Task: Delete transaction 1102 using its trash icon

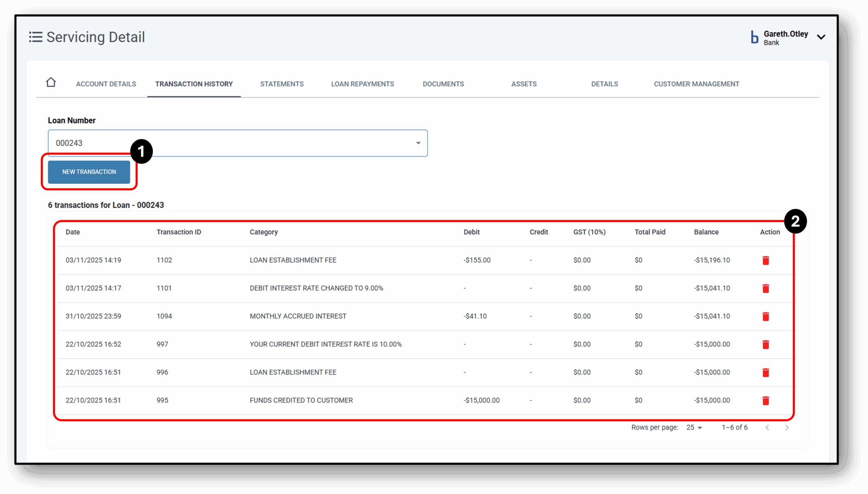Action: pos(766,260)
